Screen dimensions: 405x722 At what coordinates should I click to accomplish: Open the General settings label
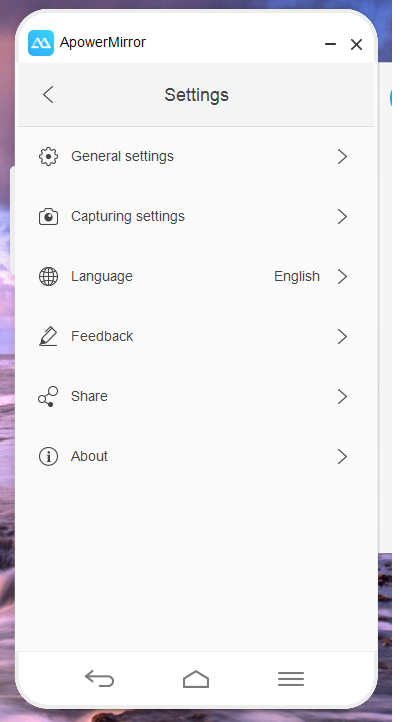[122, 157]
